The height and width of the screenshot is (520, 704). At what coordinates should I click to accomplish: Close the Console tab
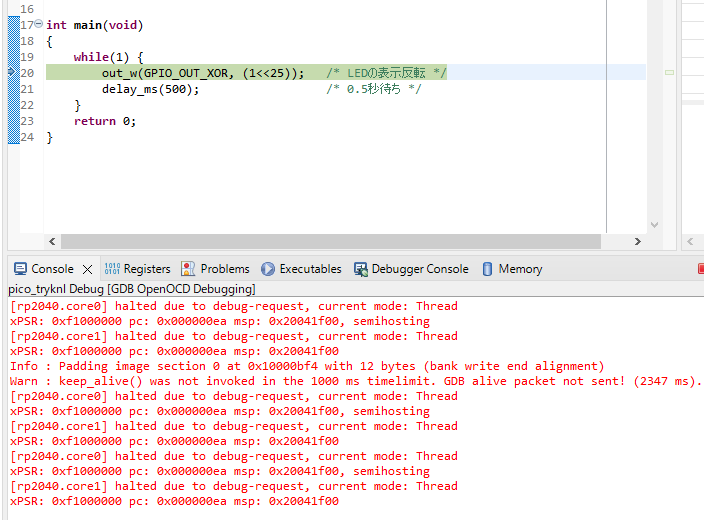pyautogui.click(x=87, y=269)
